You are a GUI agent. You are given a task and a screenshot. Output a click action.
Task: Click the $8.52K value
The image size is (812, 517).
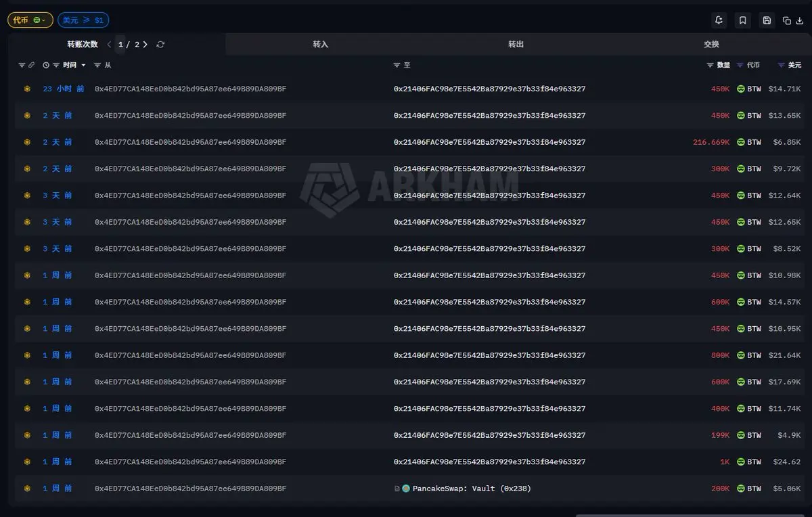coord(787,249)
